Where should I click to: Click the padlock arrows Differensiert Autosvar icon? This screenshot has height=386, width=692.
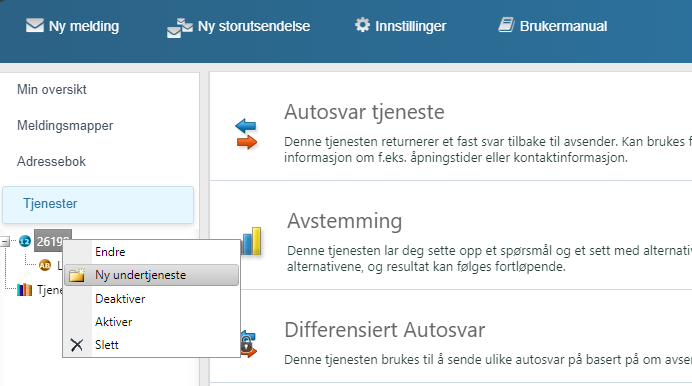(x=248, y=345)
